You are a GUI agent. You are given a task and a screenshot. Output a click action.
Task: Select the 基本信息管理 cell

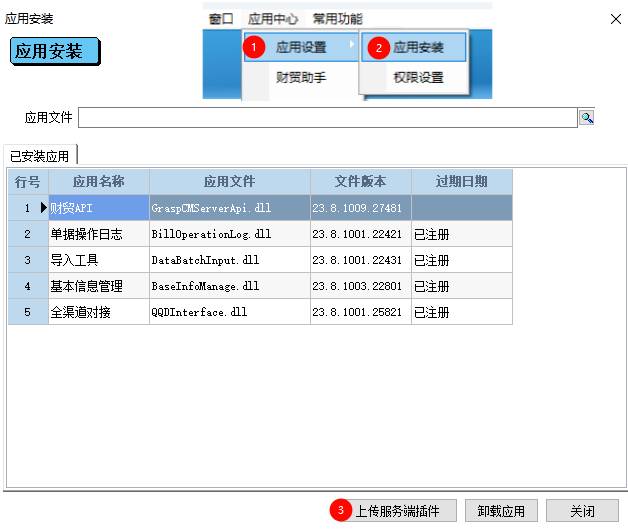coord(99,286)
